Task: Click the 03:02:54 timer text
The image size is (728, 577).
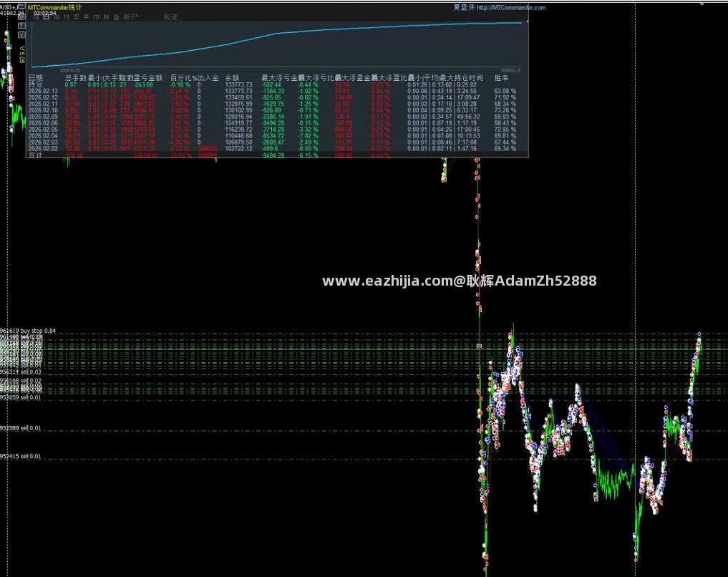Action: [x=44, y=13]
